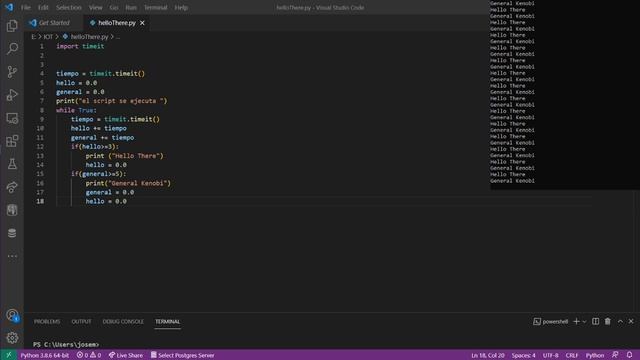Image resolution: width=640 pixels, height=360 pixels.
Task: Change file encoding UTF-8
Action: click(x=550, y=355)
